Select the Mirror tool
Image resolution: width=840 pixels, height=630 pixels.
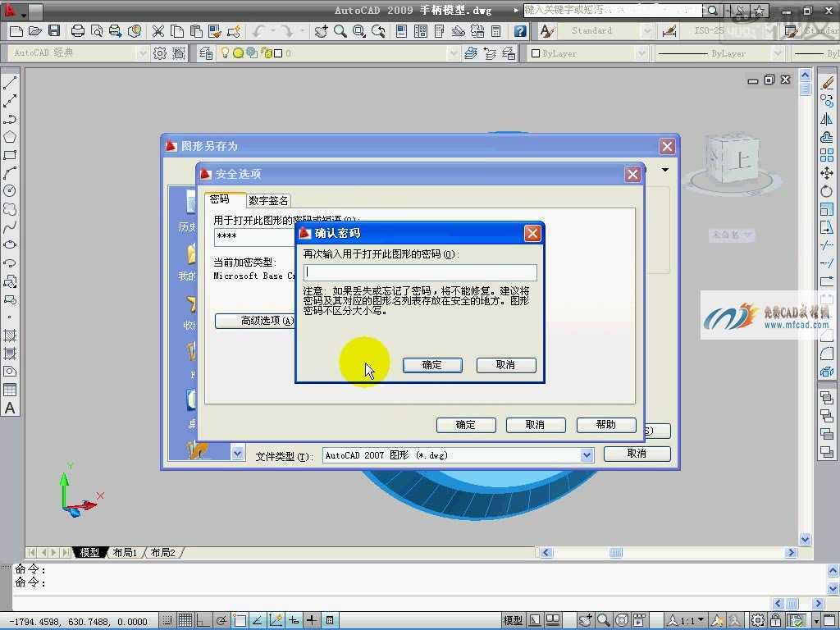coord(827,119)
